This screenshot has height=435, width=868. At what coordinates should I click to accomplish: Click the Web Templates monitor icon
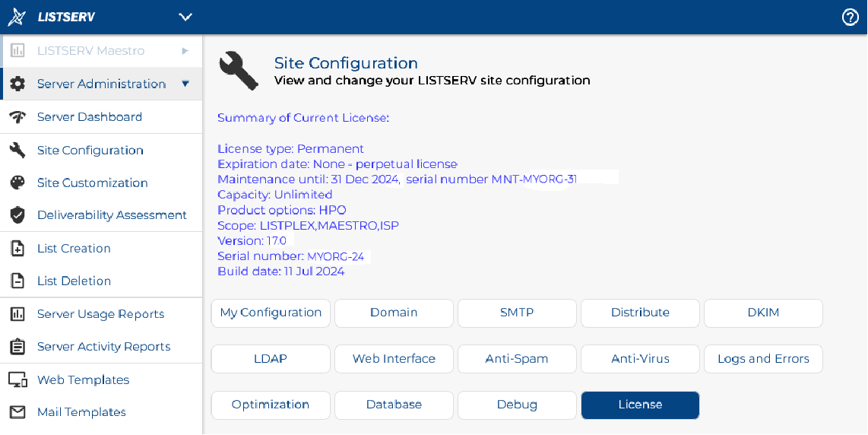click(x=17, y=379)
